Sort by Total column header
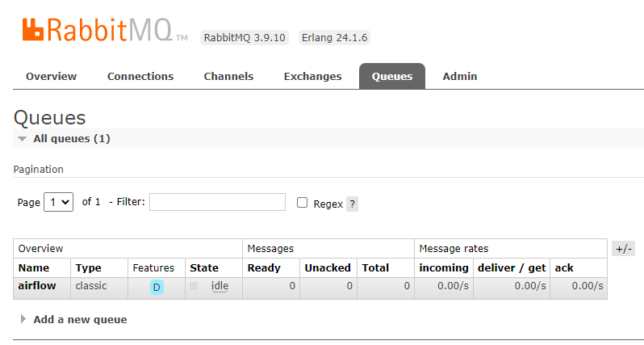 [x=375, y=268]
